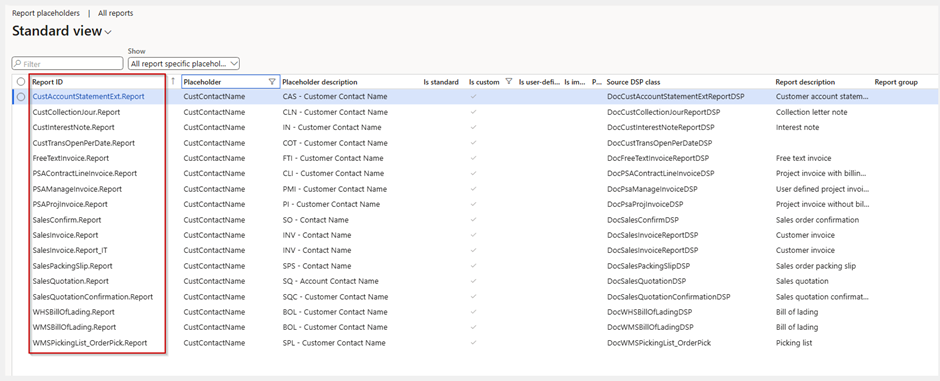Viewport: 940px width, 381px height.
Task: Click DocSalesConfirmDSP source class cell
Action: point(643,220)
